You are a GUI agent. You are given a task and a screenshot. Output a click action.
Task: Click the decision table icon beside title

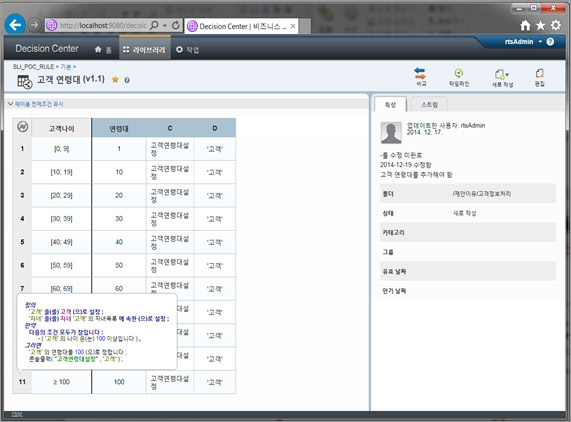(x=25, y=81)
